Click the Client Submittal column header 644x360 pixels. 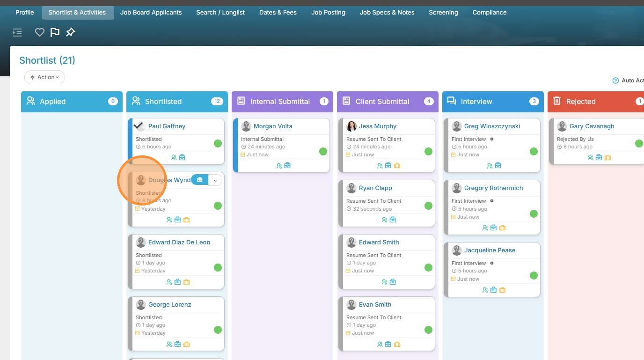(x=388, y=102)
